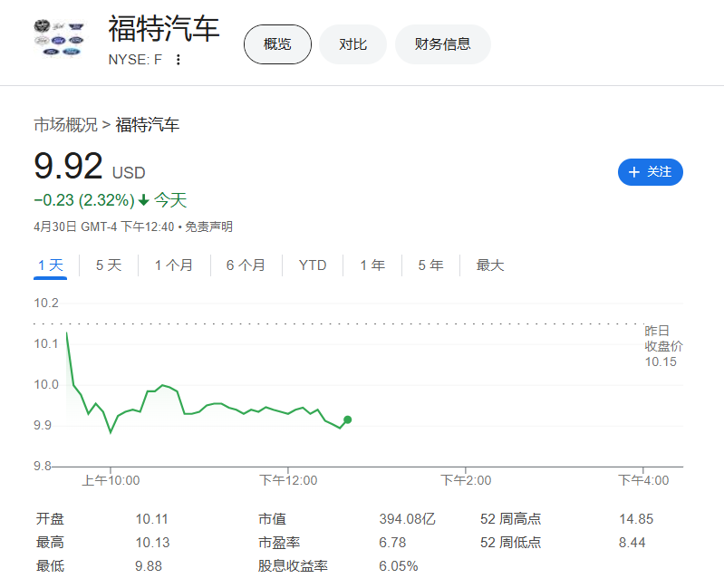The image size is (724, 588).
Task: Select the YTD chart range
Action: (x=313, y=265)
